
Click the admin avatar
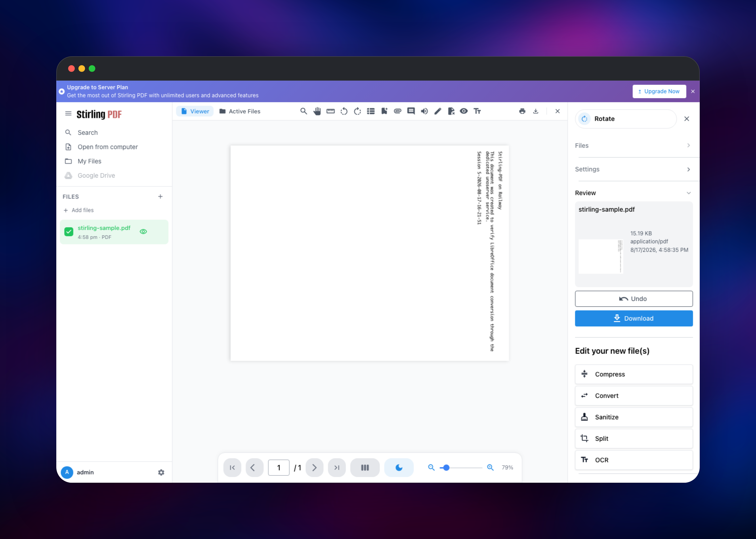pos(67,472)
